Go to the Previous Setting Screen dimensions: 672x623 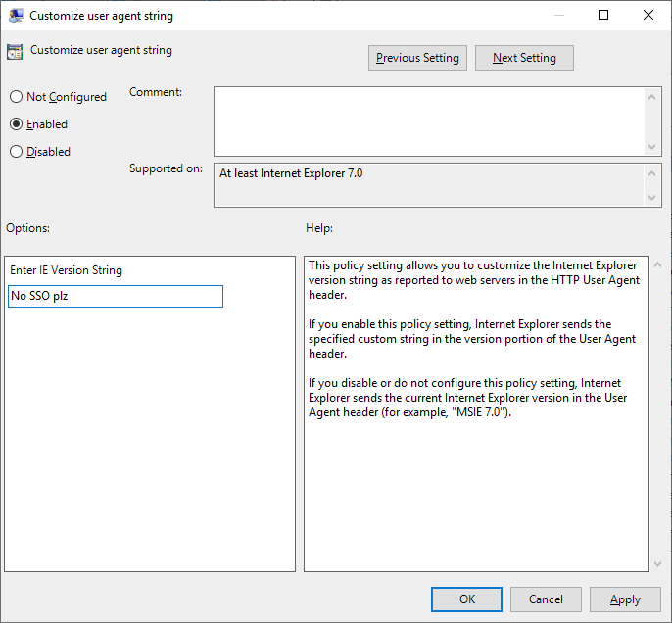point(417,58)
